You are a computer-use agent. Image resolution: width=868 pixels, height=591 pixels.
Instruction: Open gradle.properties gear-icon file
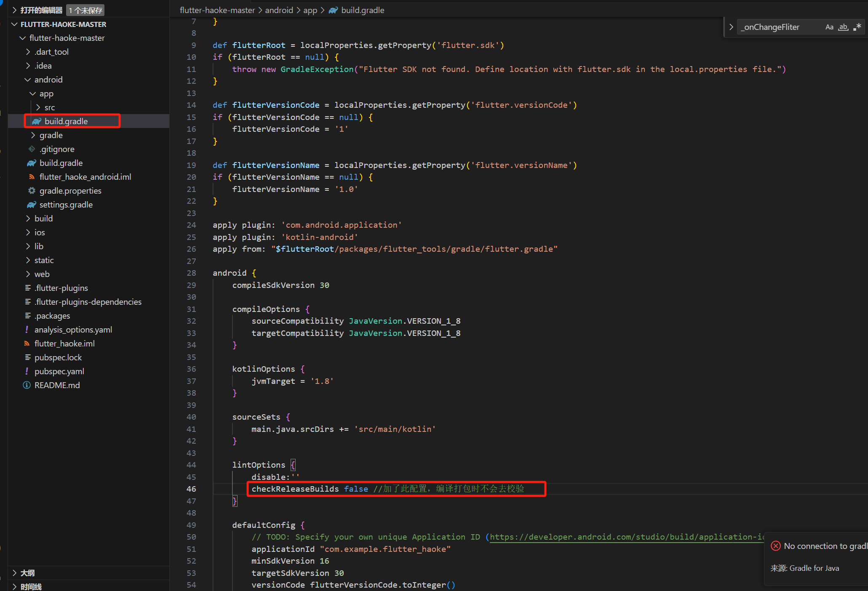coord(70,191)
